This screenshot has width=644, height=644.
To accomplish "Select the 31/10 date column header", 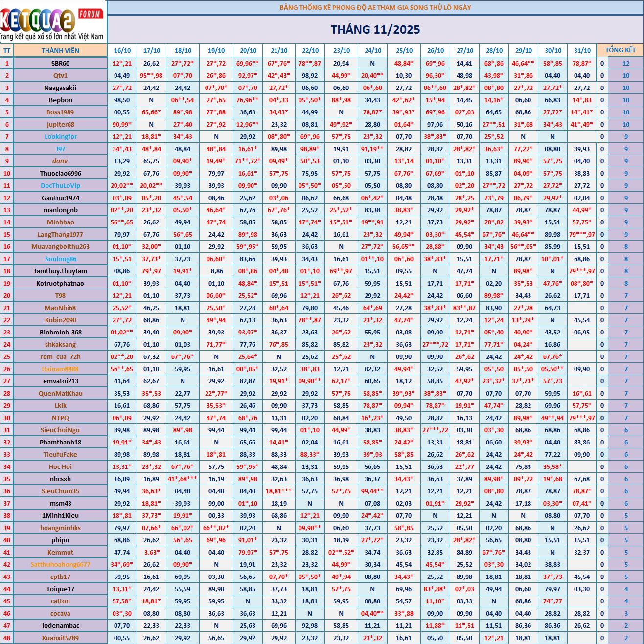I will 582,50.
